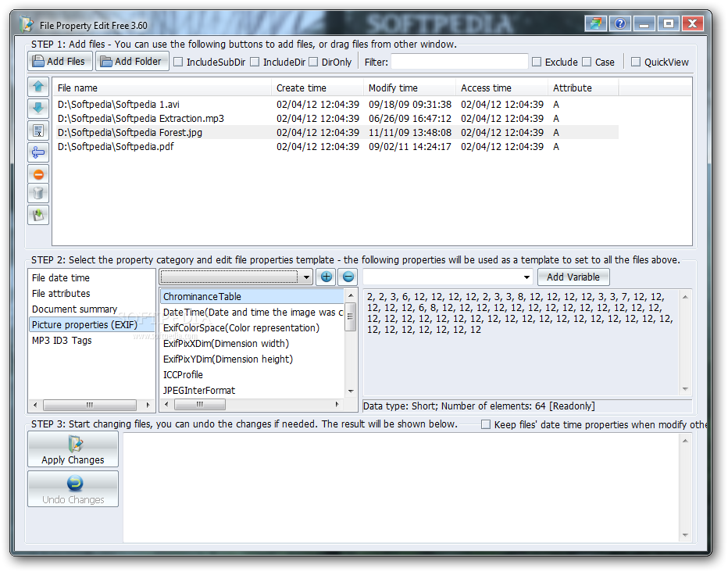Select Softpedia Extraction.mp3 file row

337,119
